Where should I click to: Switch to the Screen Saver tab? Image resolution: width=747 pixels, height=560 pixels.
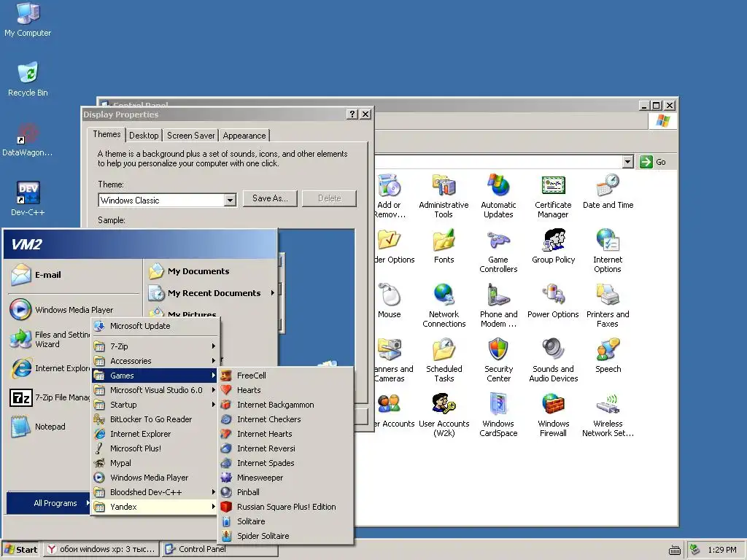pyautogui.click(x=190, y=135)
